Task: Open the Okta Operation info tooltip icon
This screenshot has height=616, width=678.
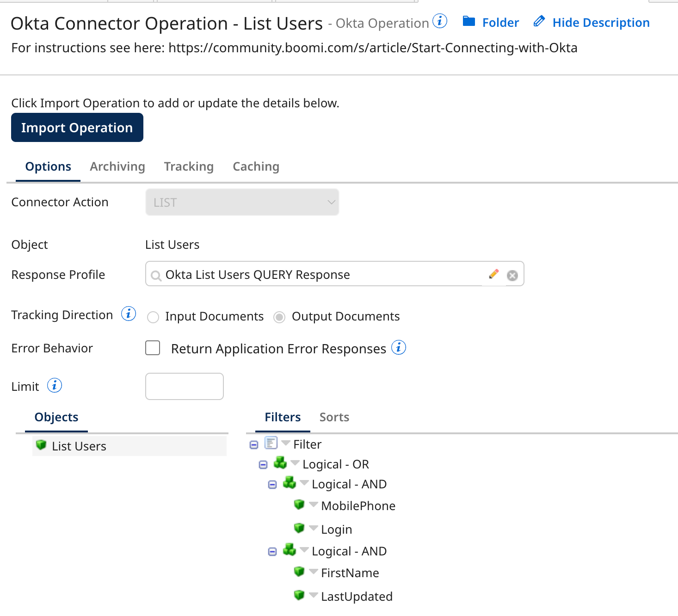Action: coord(440,21)
